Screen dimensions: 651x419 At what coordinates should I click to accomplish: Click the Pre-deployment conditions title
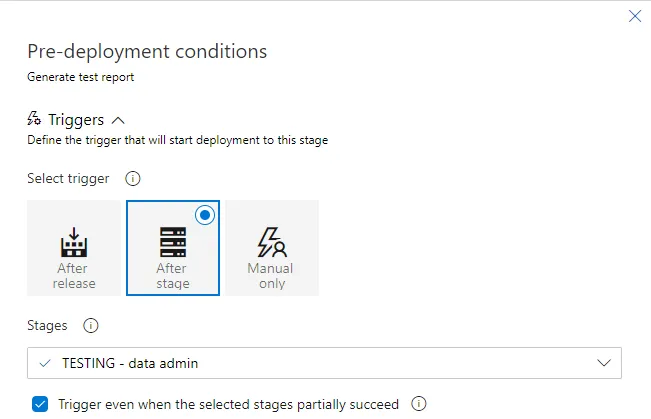point(147,51)
